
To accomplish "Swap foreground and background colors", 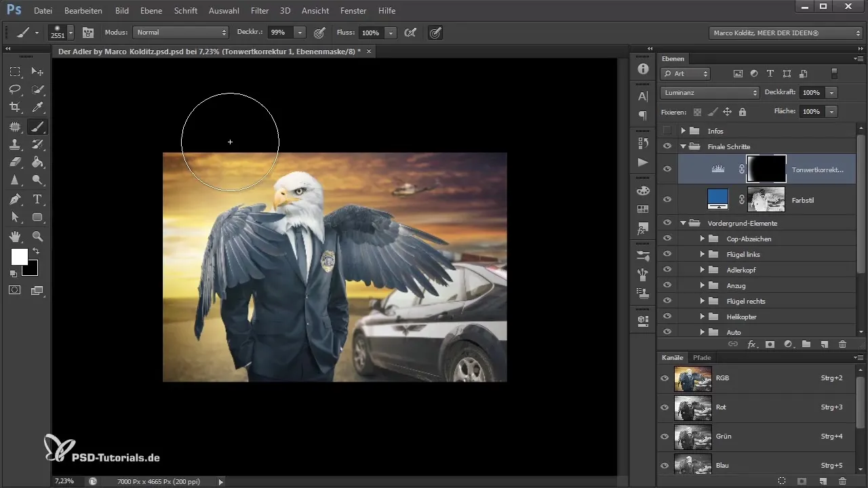I will coord(35,251).
